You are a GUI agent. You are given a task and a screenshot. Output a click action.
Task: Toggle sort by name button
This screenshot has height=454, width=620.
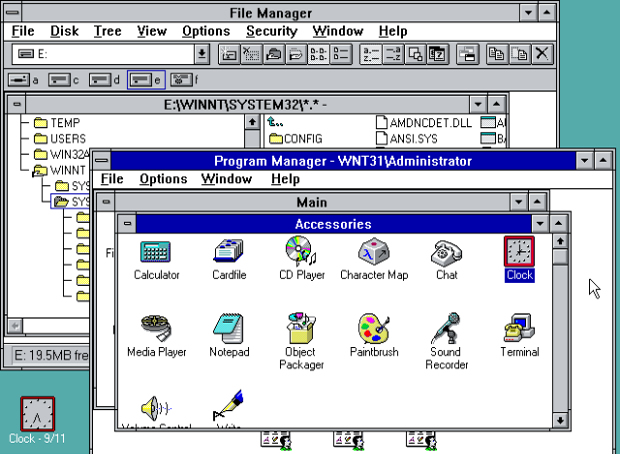click(x=370, y=54)
